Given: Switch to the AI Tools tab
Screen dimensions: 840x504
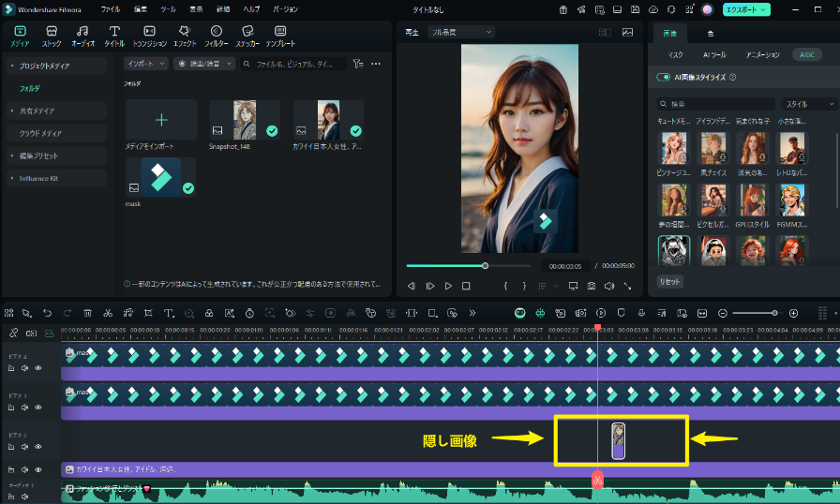Looking at the screenshot, I should (x=714, y=54).
